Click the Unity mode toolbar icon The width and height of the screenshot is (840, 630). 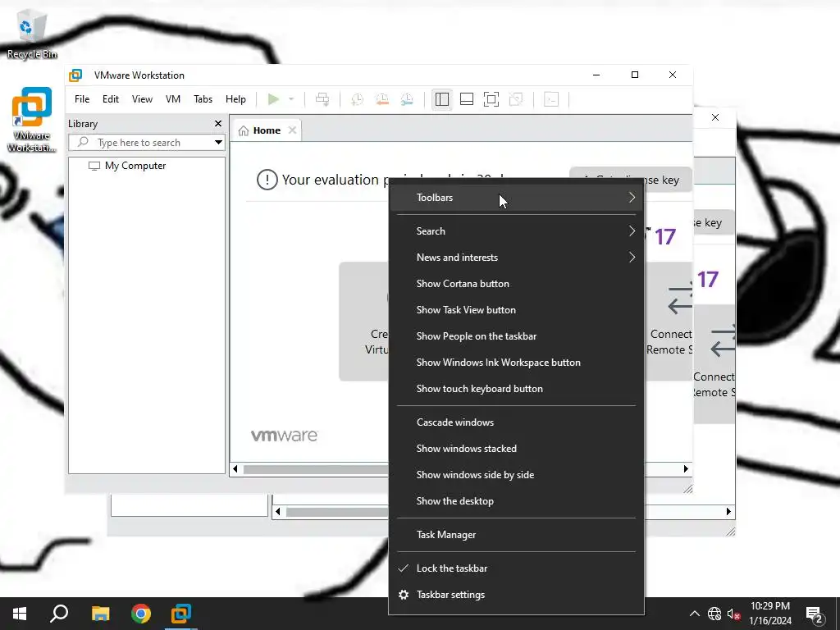pyautogui.click(x=516, y=99)
